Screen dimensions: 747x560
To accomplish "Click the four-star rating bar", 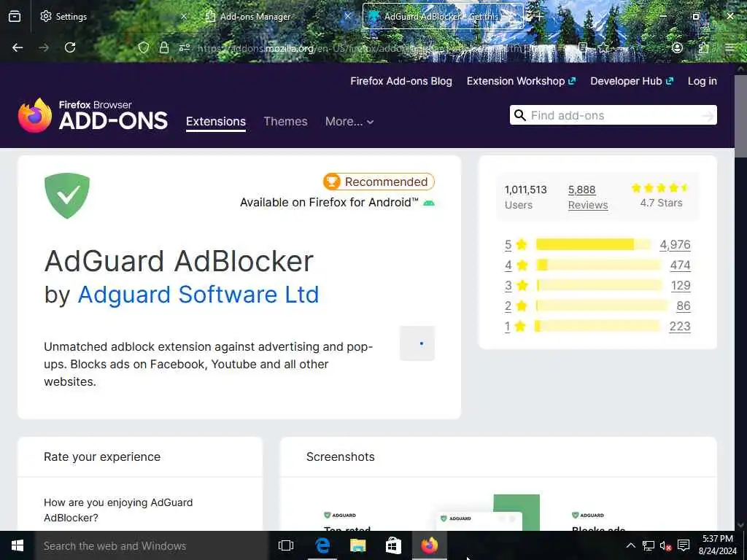I will [x=598, y=265].
